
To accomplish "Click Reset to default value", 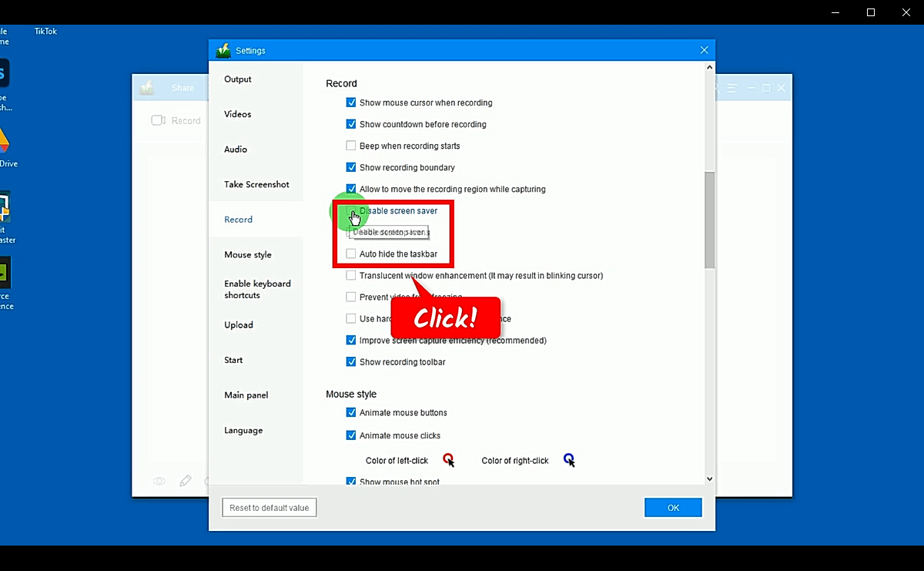I will tap(269, 507).
